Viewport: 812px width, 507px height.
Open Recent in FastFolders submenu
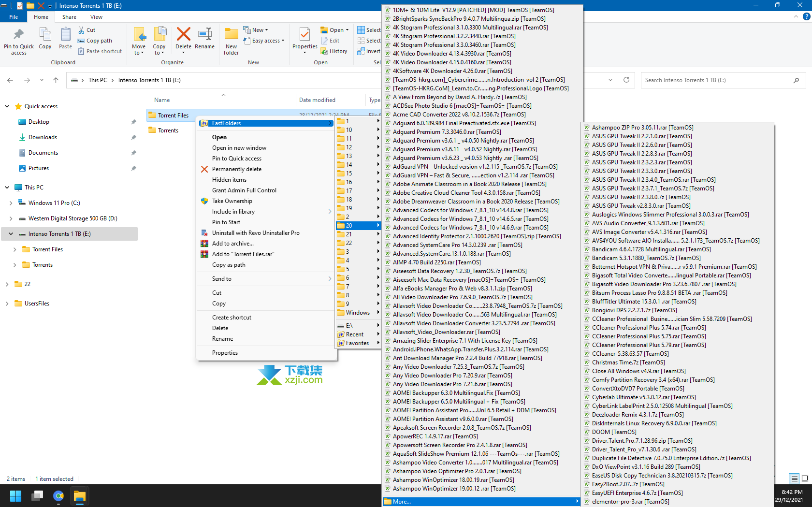[359, 334]
